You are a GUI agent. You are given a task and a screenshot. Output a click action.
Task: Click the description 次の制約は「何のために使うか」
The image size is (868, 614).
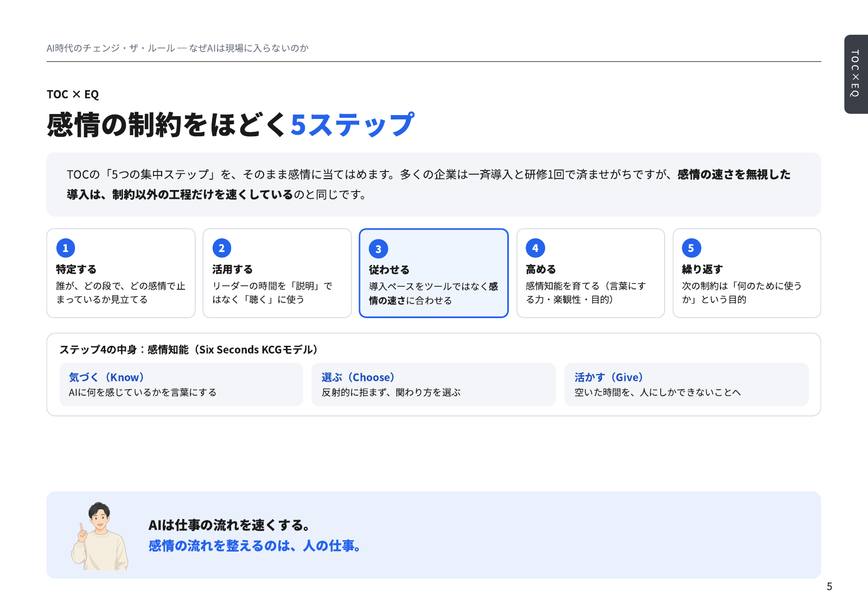point(742,293)
